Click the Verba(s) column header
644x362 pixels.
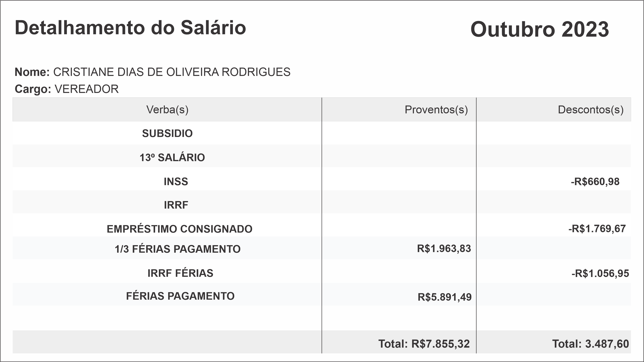pos(167,110)
